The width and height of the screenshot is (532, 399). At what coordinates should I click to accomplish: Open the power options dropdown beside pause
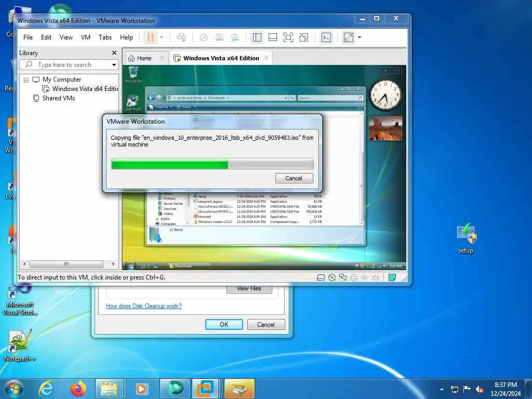[x=162, y=37]
